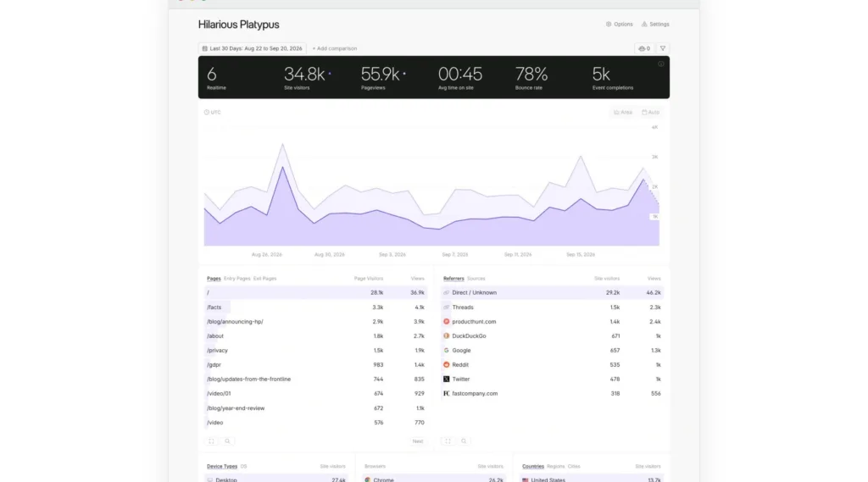Open the filter funnel icon
868x482 pixels.
[x=663, y=48]
